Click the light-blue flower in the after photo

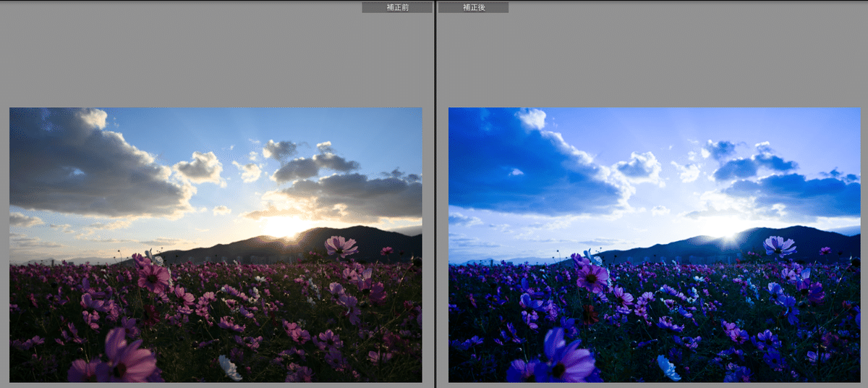coord(668,368)
